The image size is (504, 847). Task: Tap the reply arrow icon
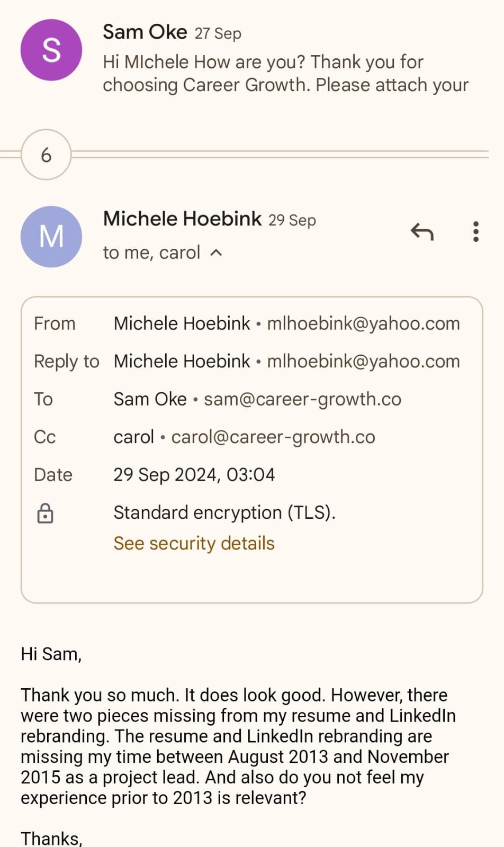(x=422, y=232)
